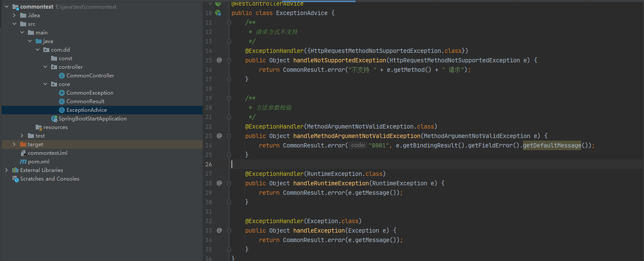Click the @ gutter icon on line 28
This screenshot has height=261, width=644.
coord(219,183)
